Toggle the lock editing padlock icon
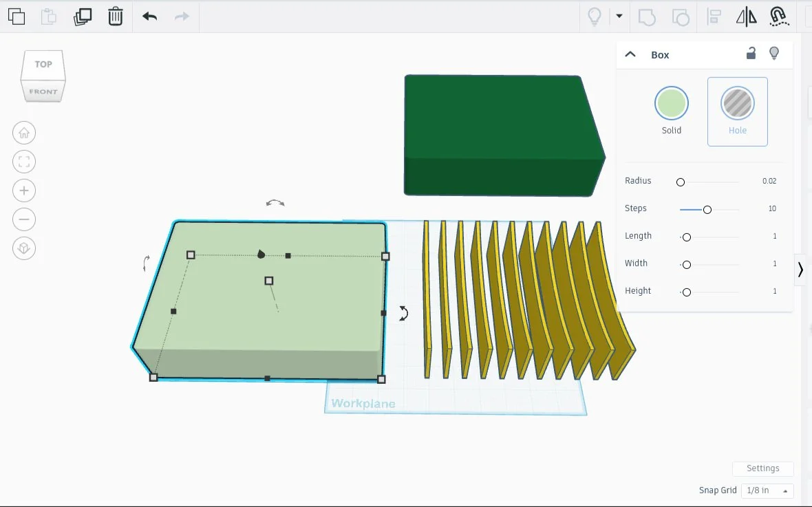Screen dimensions: 812x507 point(751,53)
